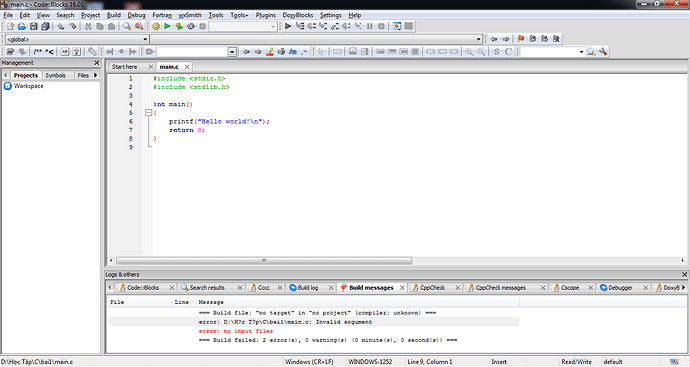This screenshot has width=690, height=367.
Task: Click the editor horizontal scrollbar thumb
Action: 264,261
